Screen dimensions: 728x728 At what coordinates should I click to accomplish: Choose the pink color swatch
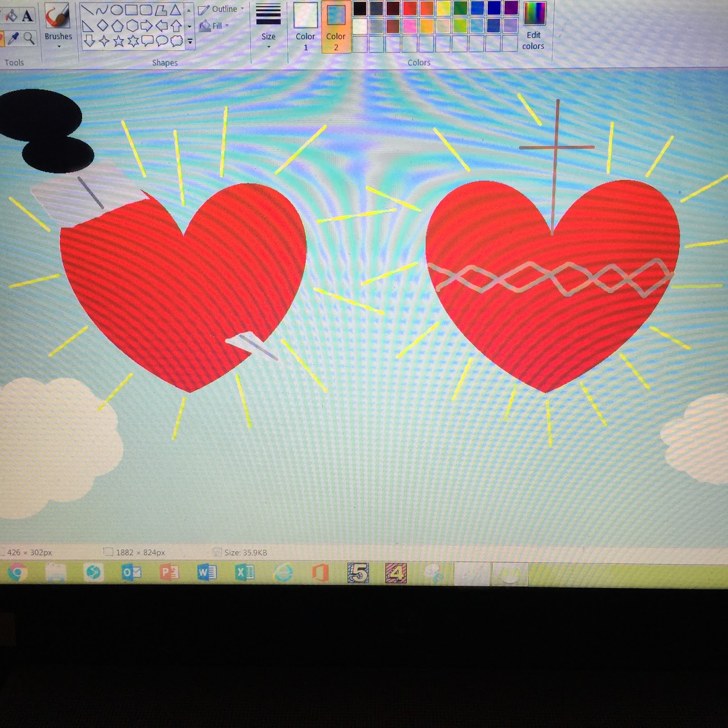(x=409, y=26)
